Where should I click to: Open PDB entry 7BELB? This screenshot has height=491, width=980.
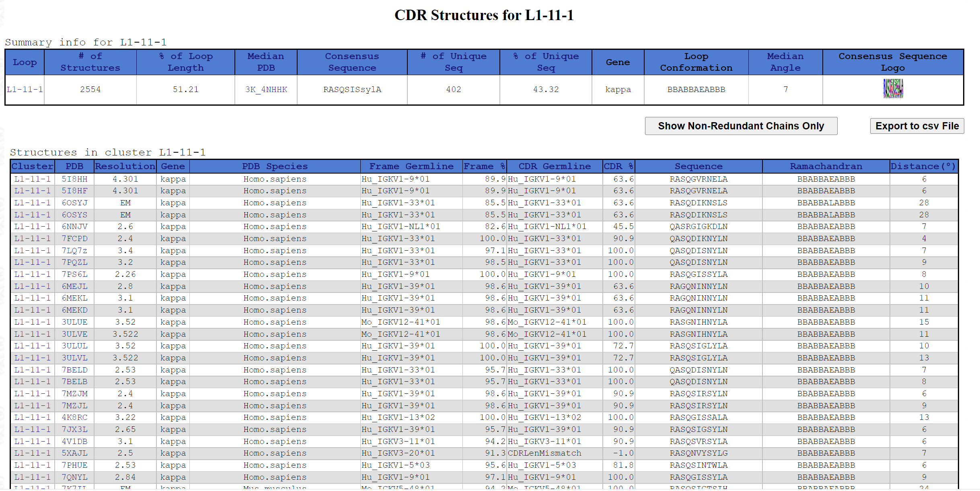pos(74,382)
